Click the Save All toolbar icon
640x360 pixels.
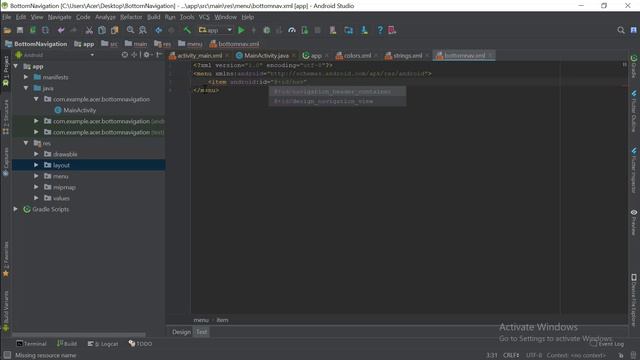click(x=20, y=30)
